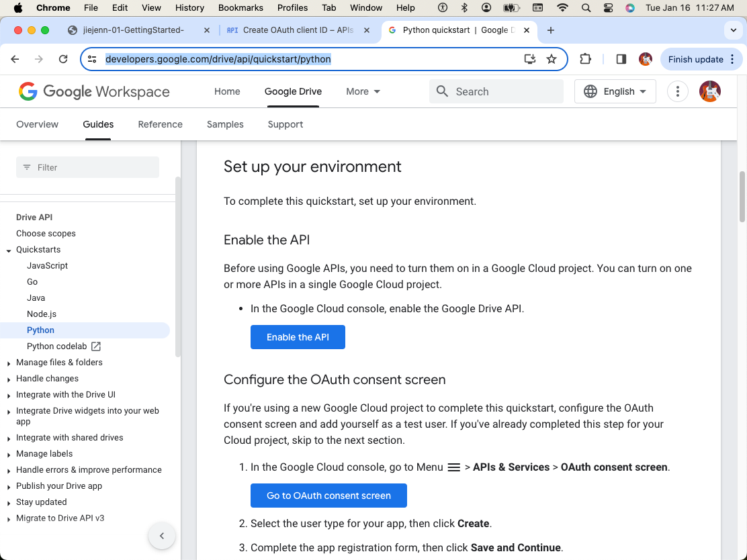Screen dimensions: 747x560
Task: Open the tab search chevron in Chrome
Action: point(733,30)
